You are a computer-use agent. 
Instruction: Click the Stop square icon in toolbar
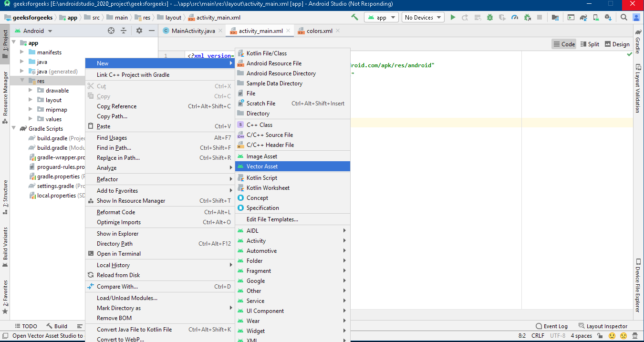coord(540,17)
